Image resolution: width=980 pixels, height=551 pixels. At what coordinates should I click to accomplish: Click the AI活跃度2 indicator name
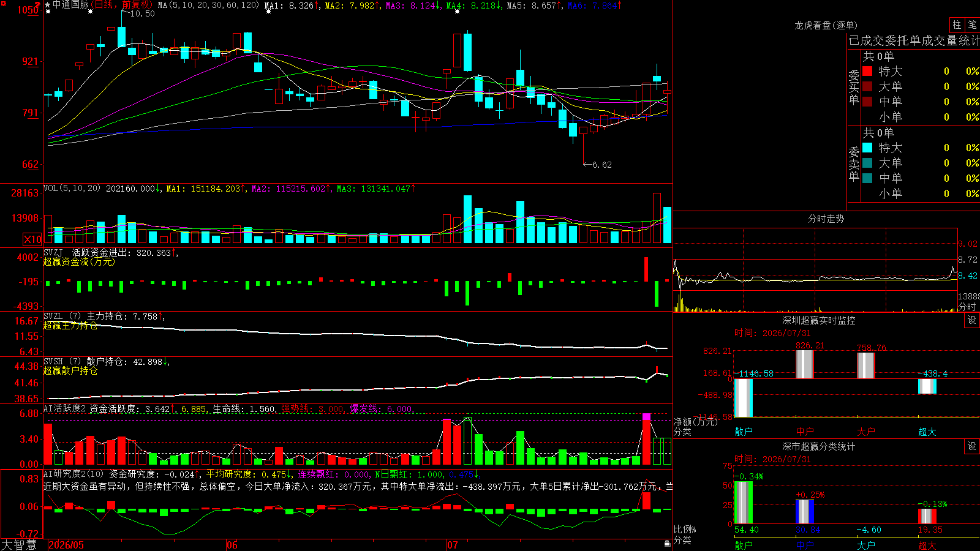pos(64,408)
